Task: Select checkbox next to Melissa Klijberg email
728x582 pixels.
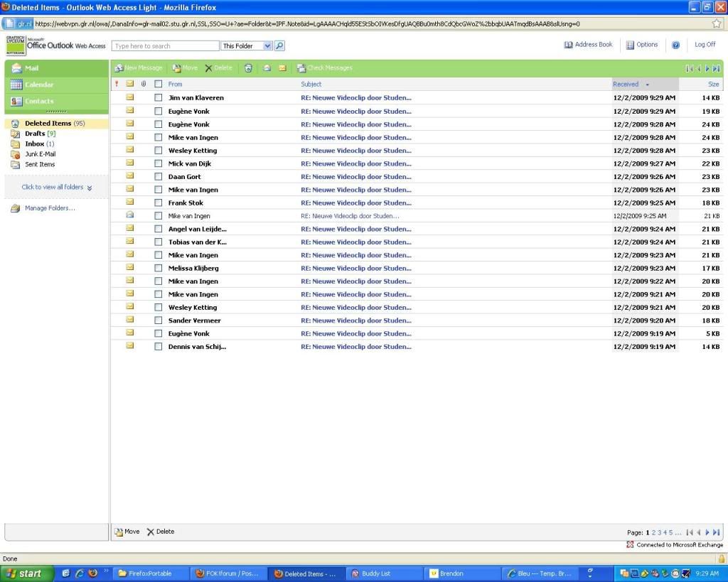Action: pyautogui.click(x=159, y=269)
